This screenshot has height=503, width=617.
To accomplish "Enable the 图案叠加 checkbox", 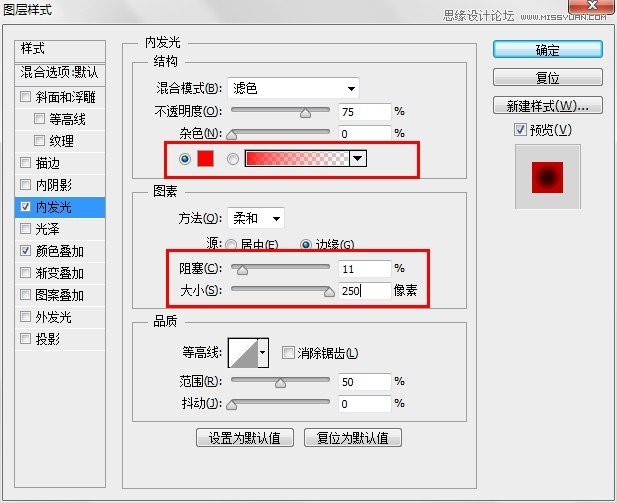I will (x=26, y=294).
